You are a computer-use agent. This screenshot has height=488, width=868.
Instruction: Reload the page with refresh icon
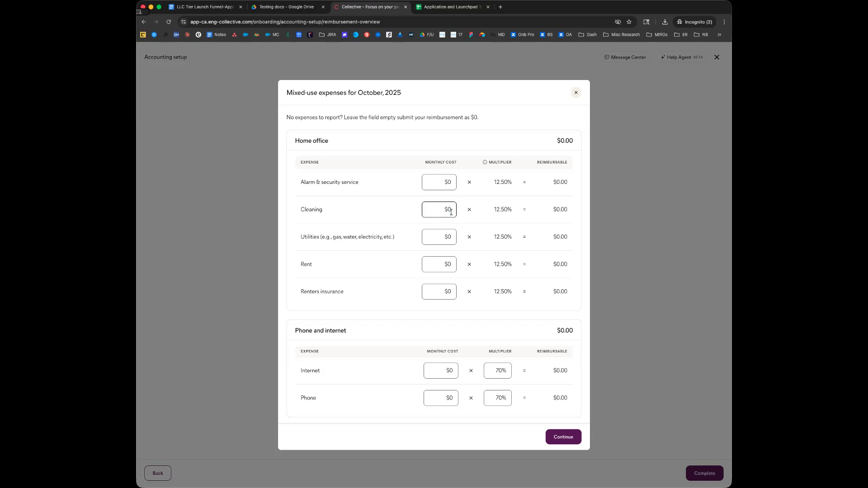[169, 22]
